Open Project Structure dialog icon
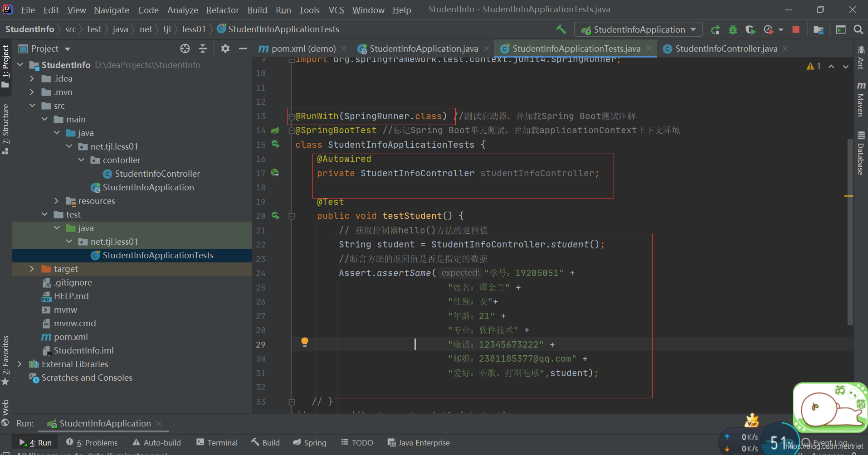Screen dimensions: 868x455 coord(818,29)
